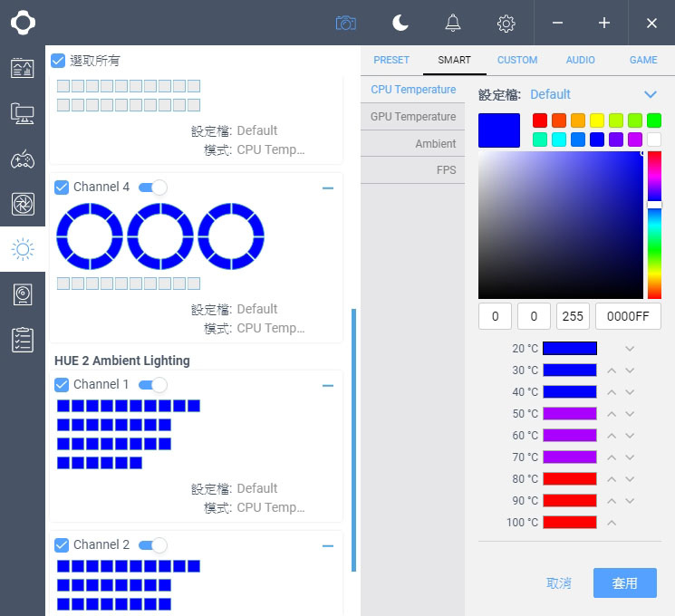Move 60 °C color up
This screenshot has height=616, width=675.
[x=612, y=436]
